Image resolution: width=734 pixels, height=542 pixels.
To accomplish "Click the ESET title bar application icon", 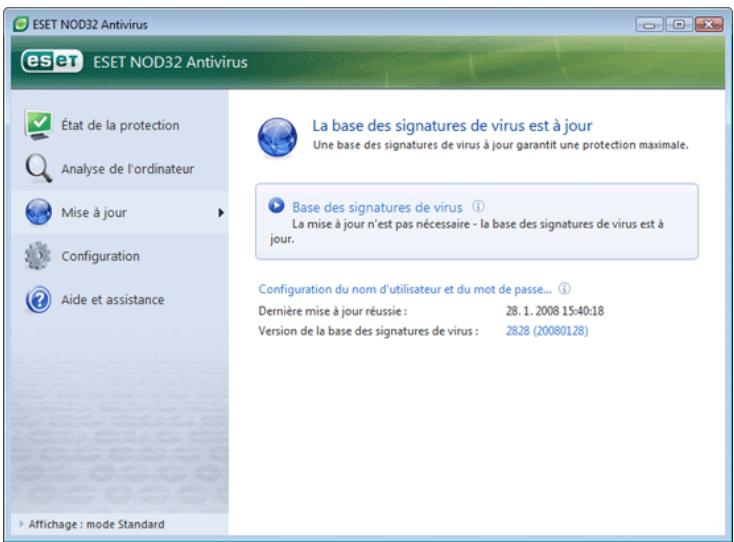I will pyautogui.click(x=21, y=24).
